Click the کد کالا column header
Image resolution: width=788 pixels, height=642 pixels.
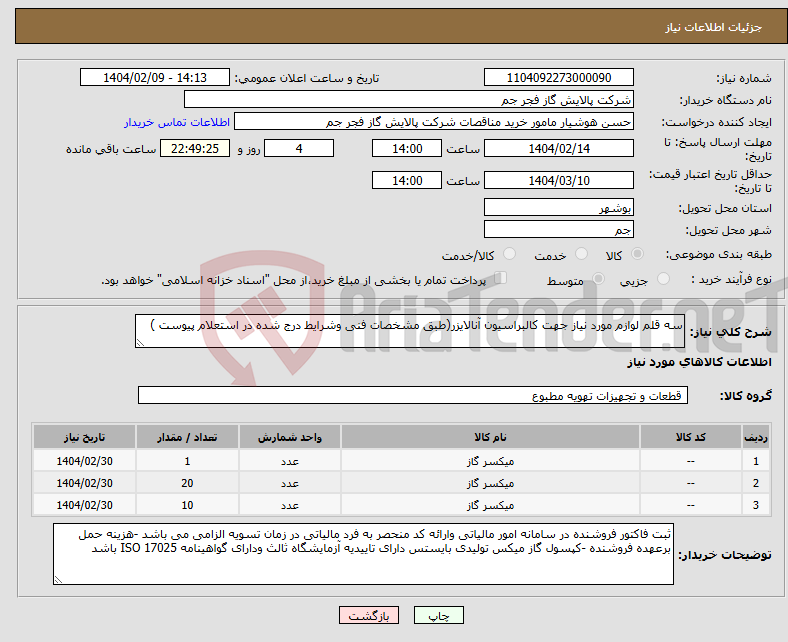coord(691,437)
